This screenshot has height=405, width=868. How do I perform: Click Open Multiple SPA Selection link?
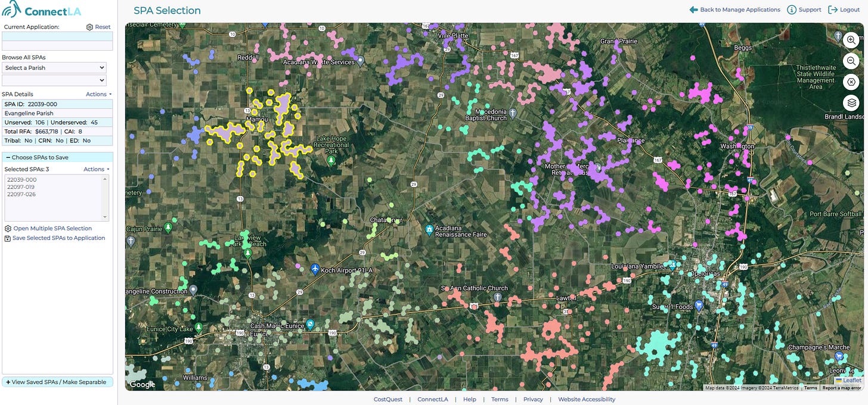(52, 229)
